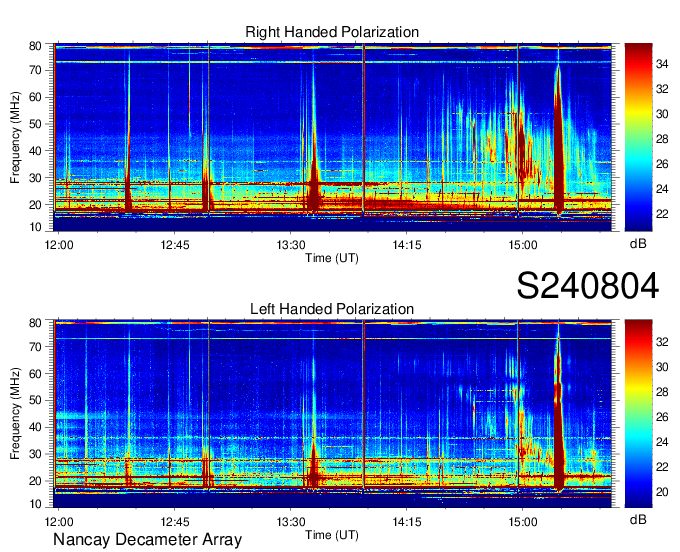
Task: Click the 14:15 tick under the left-handed plot
Action: tap(407, 522)
